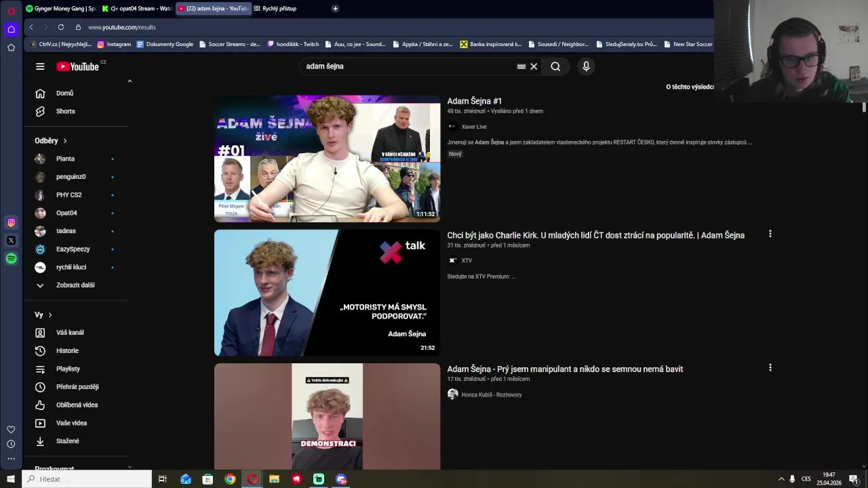Screen dimensions: 868x488
Task: Expand the Vy section chevron
Action: [x=50, y=315]
